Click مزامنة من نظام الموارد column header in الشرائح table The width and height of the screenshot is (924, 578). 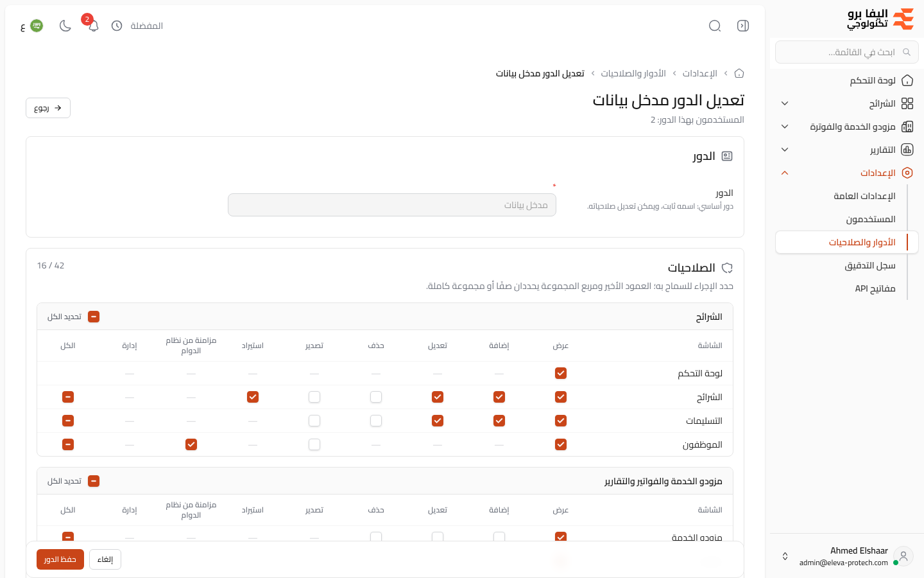191,346
